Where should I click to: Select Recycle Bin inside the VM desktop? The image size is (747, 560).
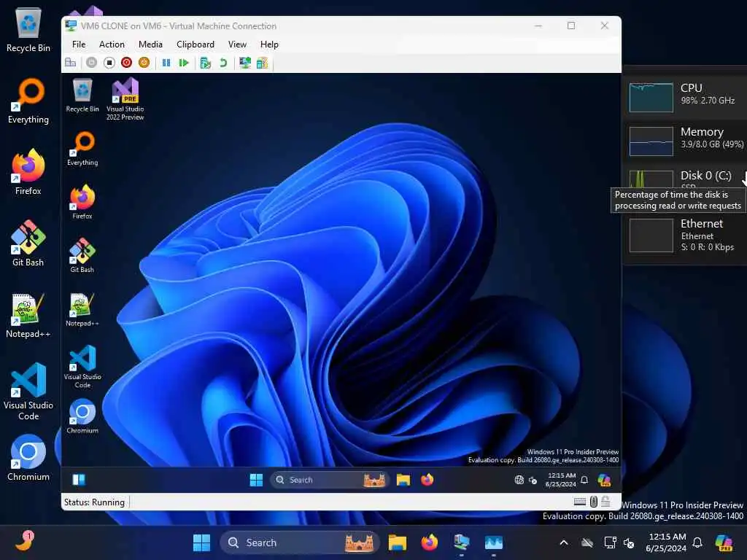[82, 96]
